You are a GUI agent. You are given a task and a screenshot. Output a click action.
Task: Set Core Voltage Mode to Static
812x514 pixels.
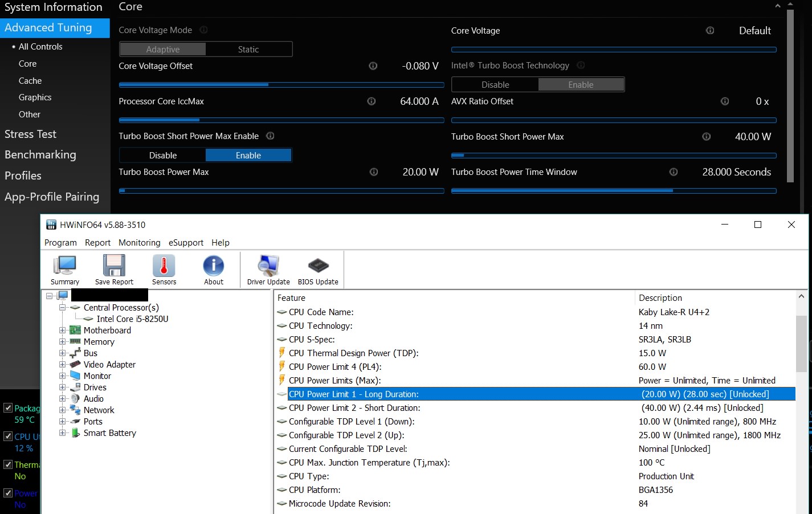point(248,50)
